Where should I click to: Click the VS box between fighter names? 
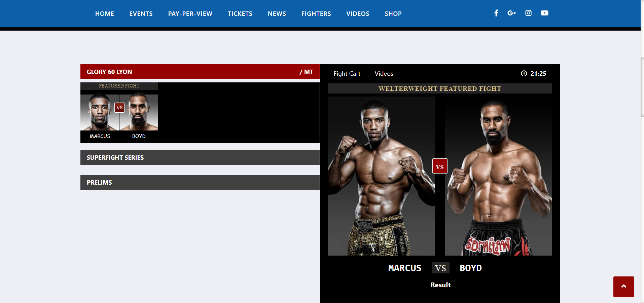coord(440,268)
